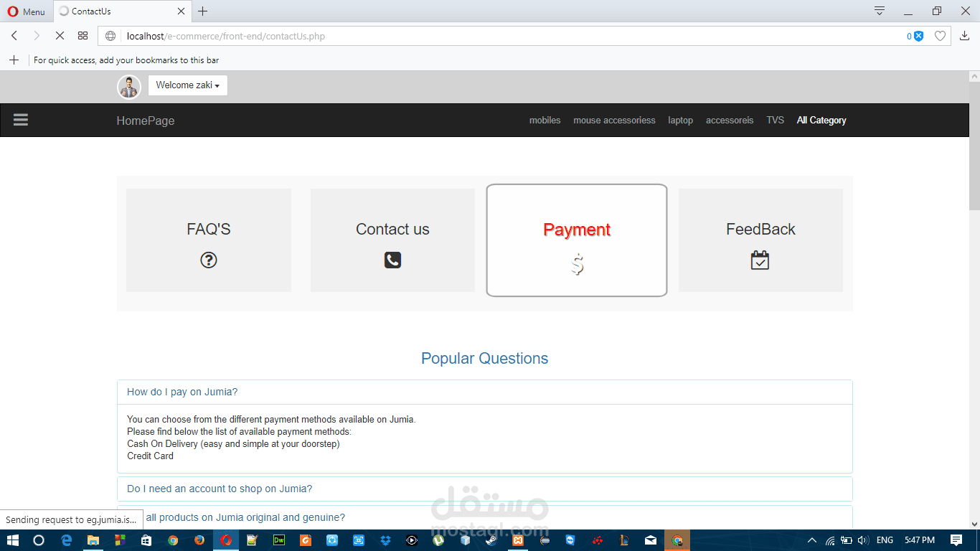Open Dreamweaver from the taskbar
980x551 pixels.
[x=279, y=540]
